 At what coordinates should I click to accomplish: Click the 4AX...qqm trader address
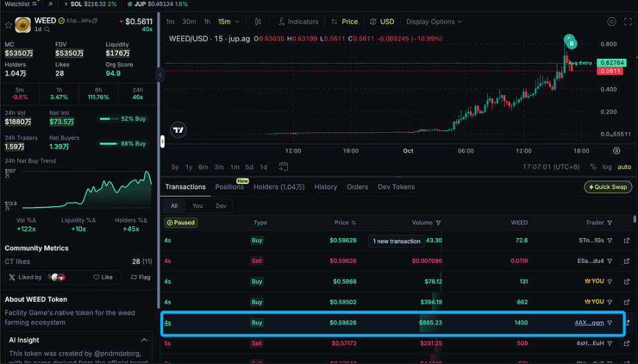click(x=589, y=322)
